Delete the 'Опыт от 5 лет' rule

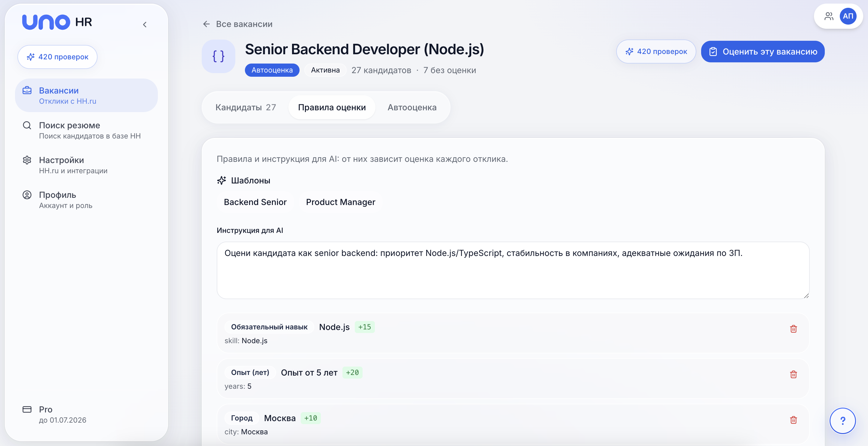[793, 374]
